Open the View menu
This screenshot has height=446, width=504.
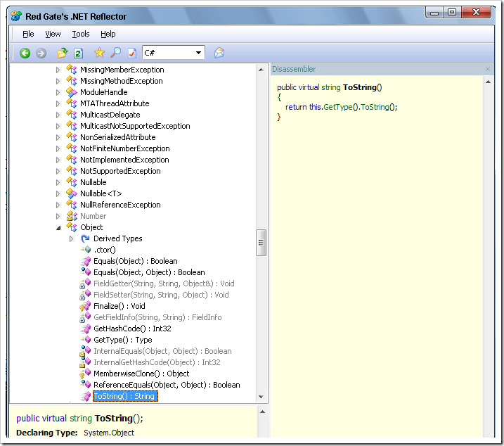tap(53, 34)
